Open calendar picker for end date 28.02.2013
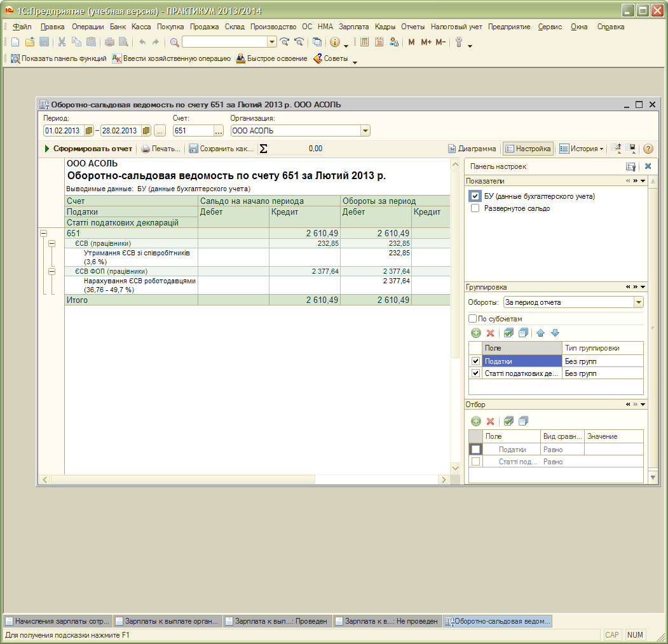The width and height of the screenshot is (668, 644). pos(146,131)
